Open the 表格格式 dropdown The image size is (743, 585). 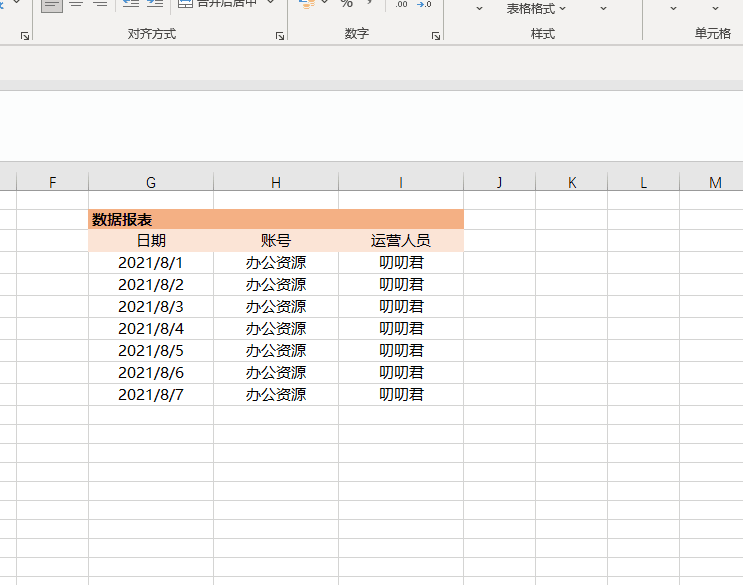pos(536,9)
